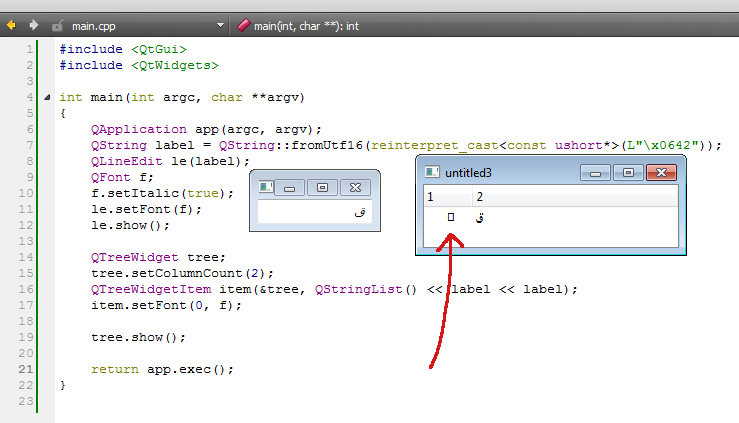Click the small untitled line edit window icon
The height and width of the screenshot is (423, 739).
pyautogui.click(x=265, y=187)
